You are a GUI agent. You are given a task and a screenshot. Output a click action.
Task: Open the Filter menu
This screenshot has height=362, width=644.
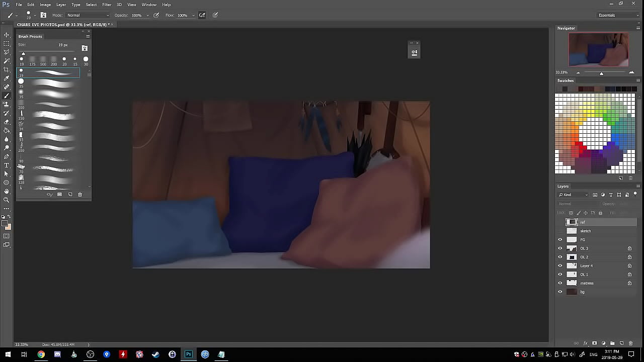coord(107,5)
